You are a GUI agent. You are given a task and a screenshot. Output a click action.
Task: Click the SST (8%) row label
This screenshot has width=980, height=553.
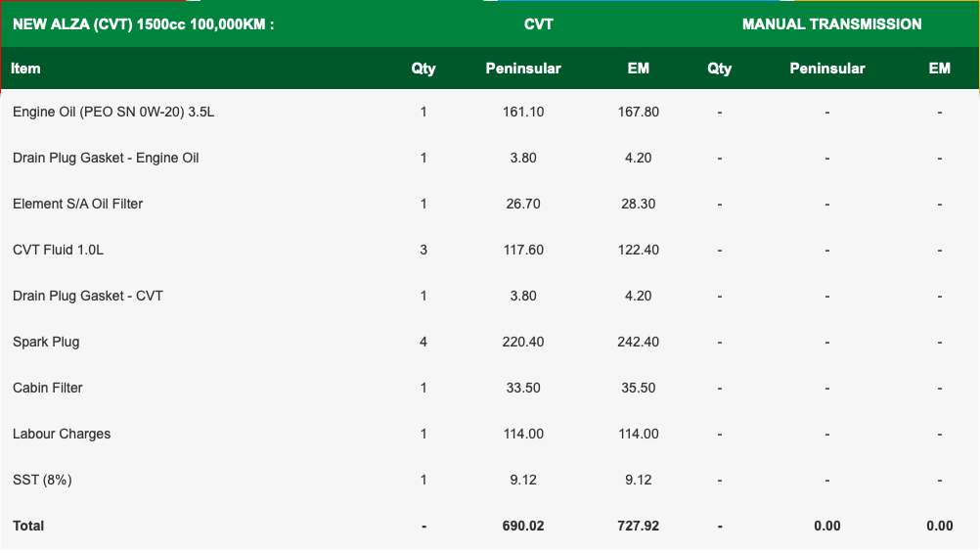42,480
